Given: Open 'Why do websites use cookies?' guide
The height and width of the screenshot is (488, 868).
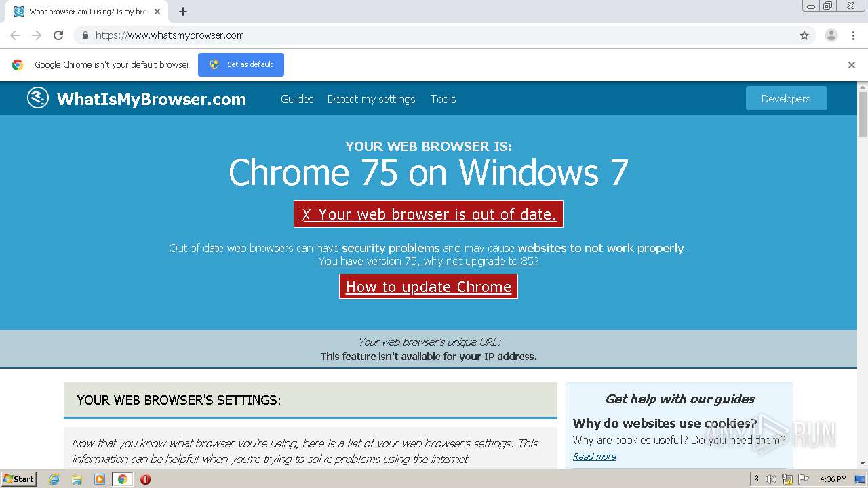Looking at the screenshot, I should coord(665,423).
